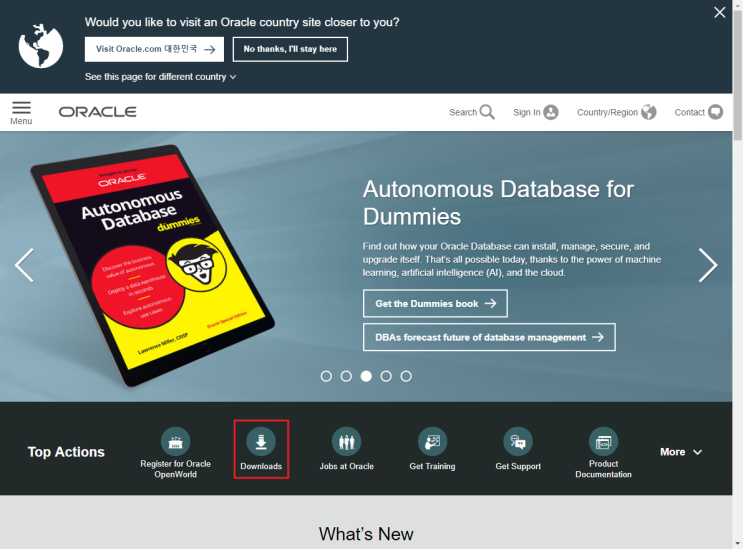Click the Search text label

point(463,112)
